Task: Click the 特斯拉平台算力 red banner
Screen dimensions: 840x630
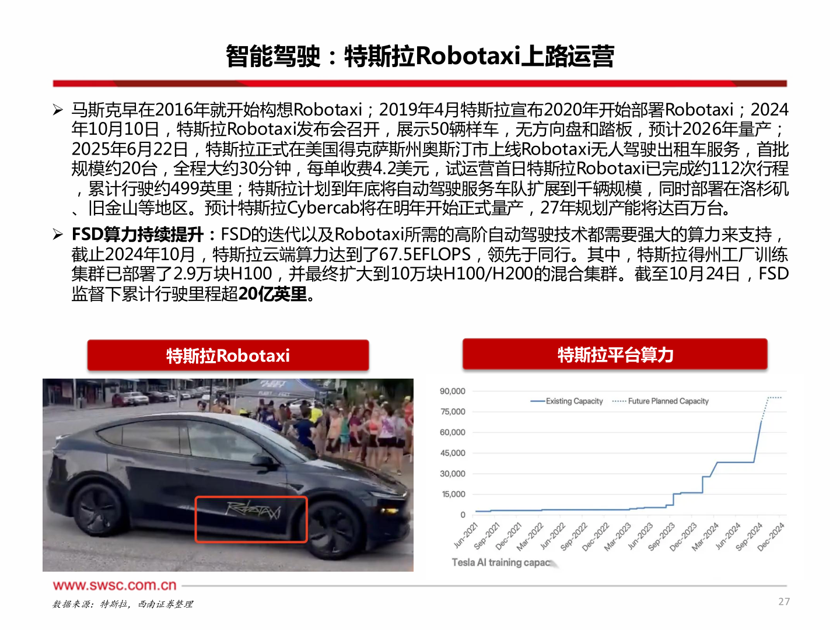Action: (x=614, y=353)
